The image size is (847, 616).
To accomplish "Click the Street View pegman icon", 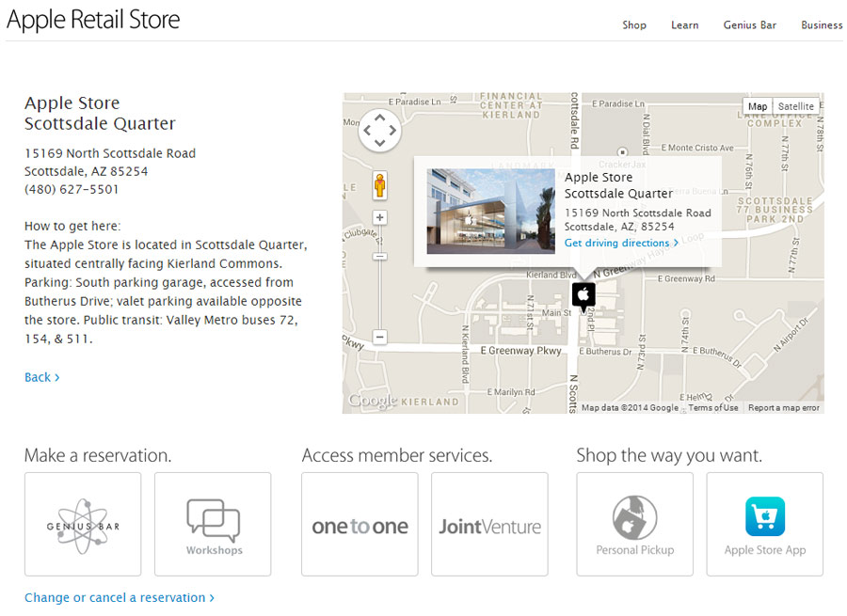I will (380, 185).
